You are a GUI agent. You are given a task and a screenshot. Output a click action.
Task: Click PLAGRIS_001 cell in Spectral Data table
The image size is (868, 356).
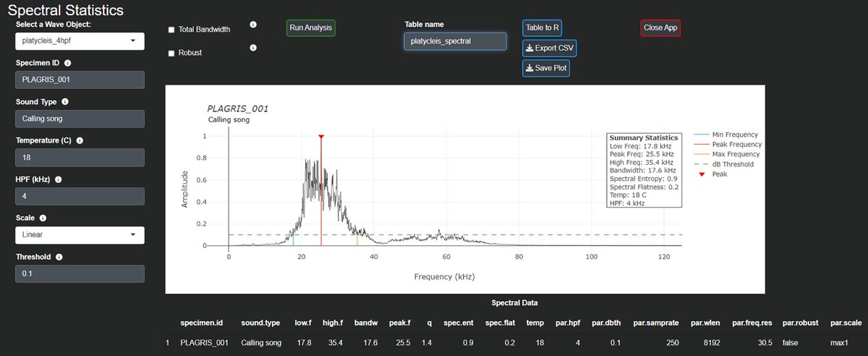pyautogui.click(x=205, y=342)
